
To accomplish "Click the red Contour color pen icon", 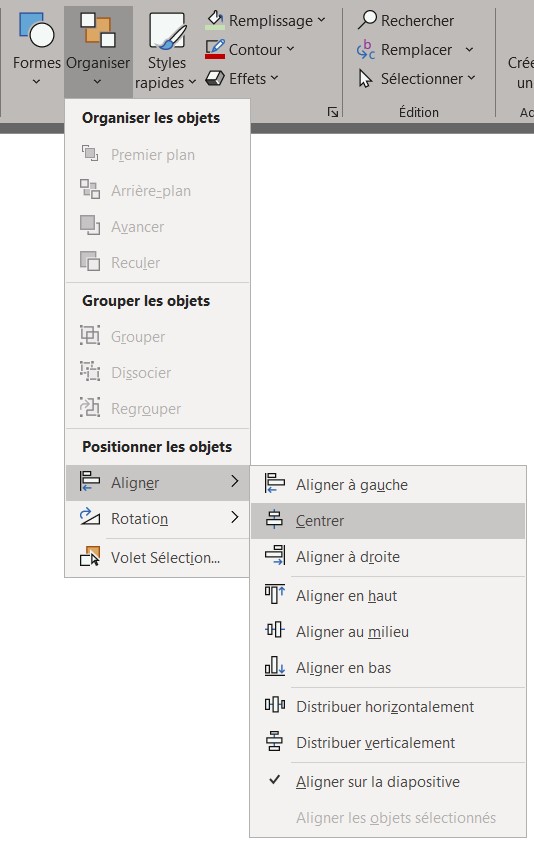I will [215, 49].
